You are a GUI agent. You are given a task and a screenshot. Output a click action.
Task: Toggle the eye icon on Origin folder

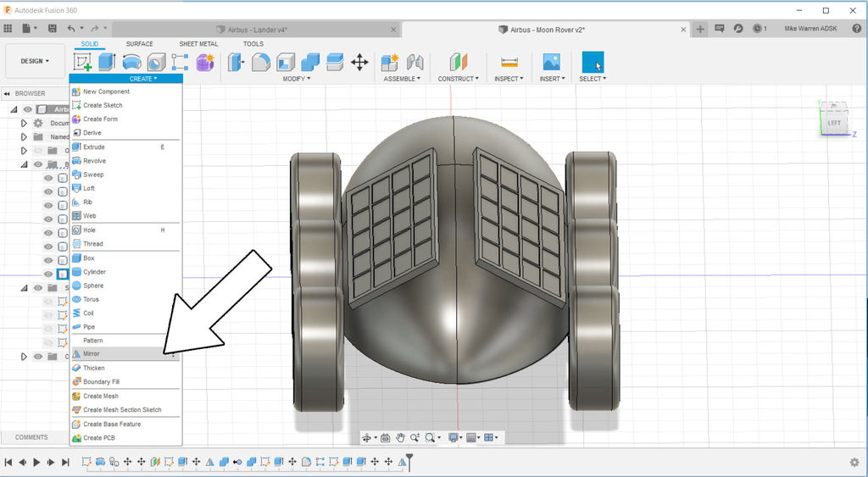pyautogui.click(x=38, y=151)
